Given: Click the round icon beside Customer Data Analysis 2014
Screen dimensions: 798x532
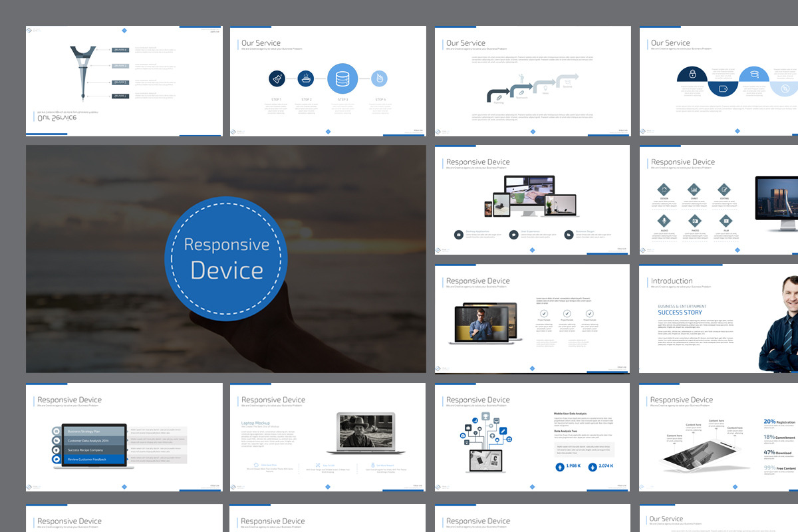Looking at the screenshot, I should (x=57, y=441).
